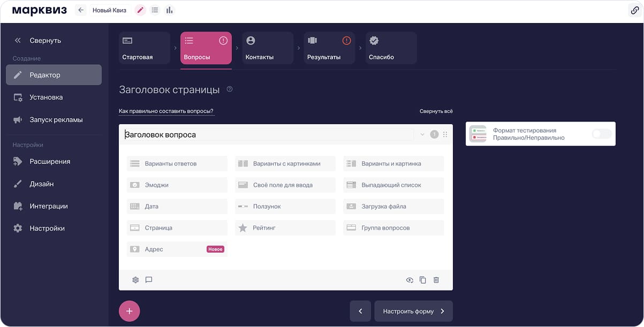Click Свернуть всё to collapse questions
Viewport: 644px width, 327px height.
tap(436, 111)
